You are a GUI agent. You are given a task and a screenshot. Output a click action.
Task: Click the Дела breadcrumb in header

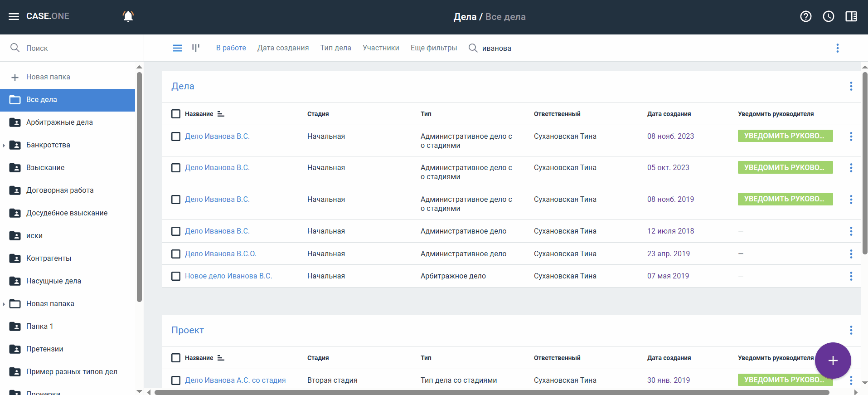[x=465, y=17]
